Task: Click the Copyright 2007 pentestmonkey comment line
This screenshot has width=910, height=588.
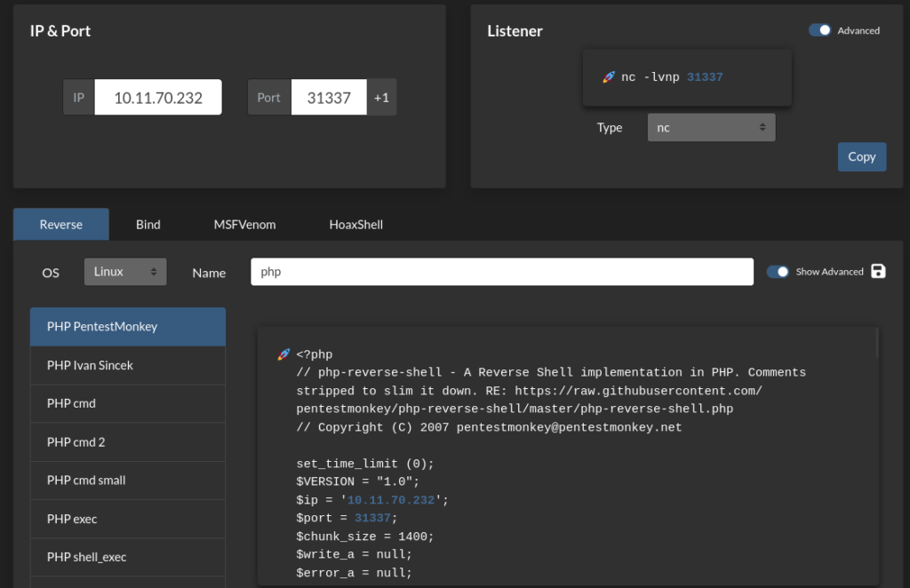Action: click(489, 427)
